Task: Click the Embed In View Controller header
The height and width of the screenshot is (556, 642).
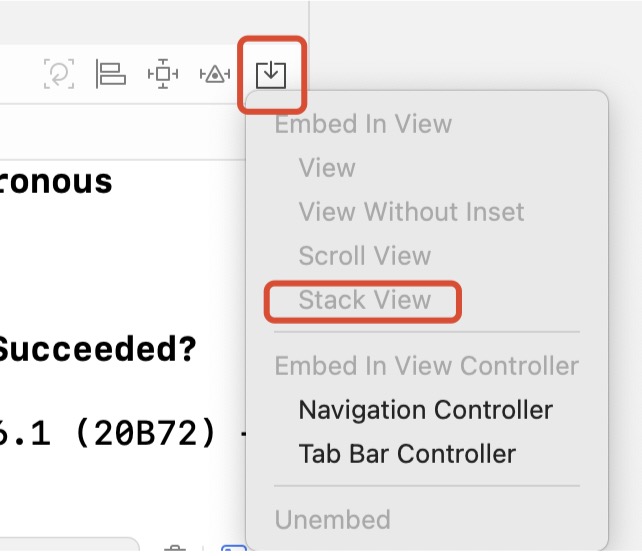Action: pyautogui.click(x=426, y=366)
